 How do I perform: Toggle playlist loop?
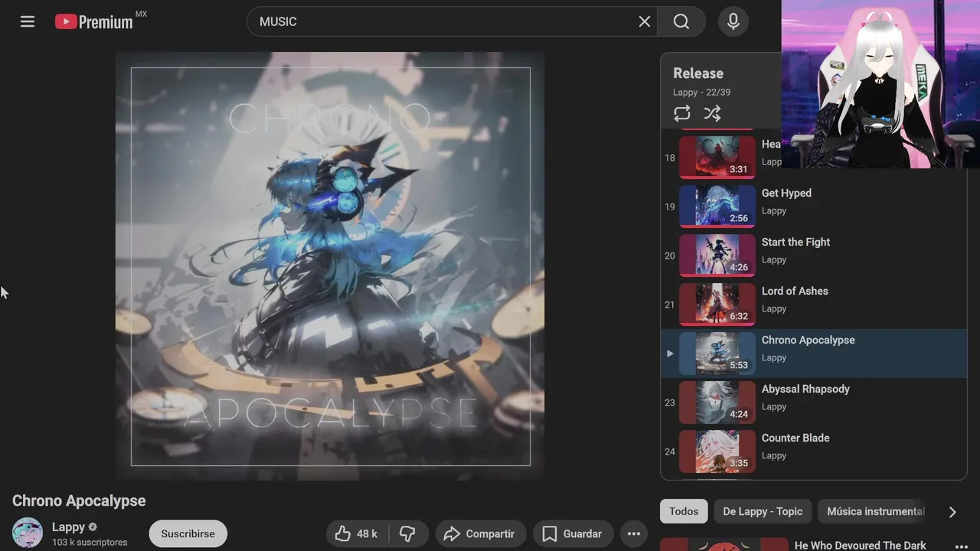[x=682, y=113]
